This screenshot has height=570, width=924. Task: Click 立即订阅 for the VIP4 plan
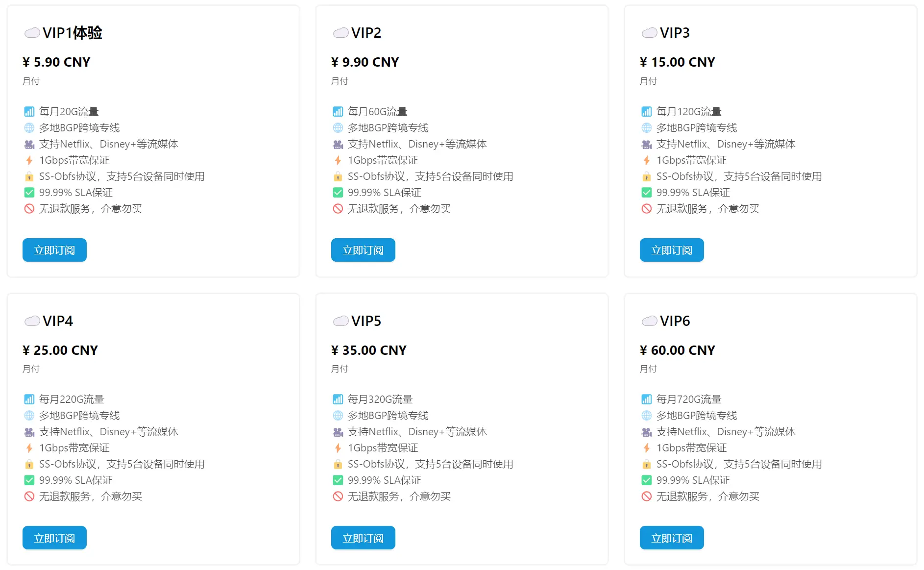pyautogui.click(x=54, y=538)
